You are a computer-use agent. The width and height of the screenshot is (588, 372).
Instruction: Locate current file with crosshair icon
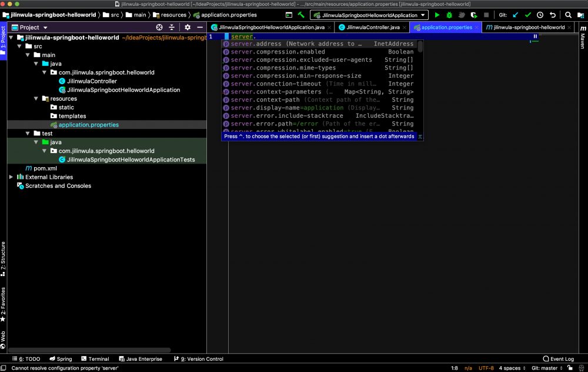tap(159, 27)
